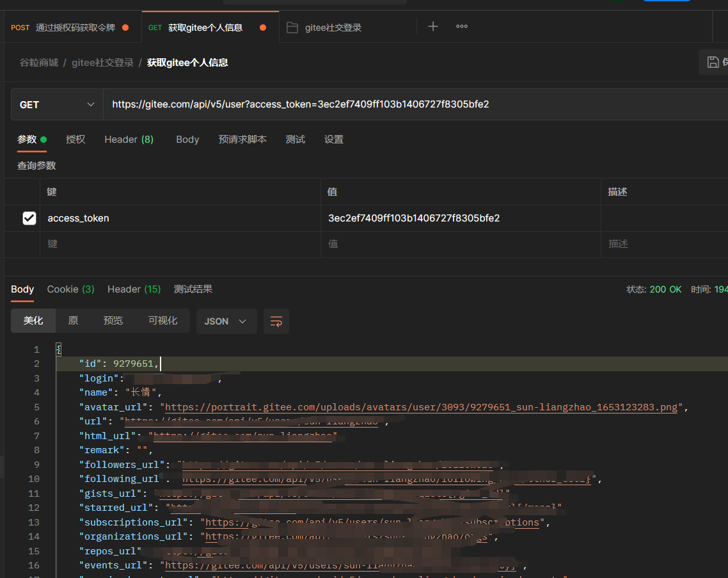Screen dimensions: 728x578
Task: Toggle the word wrap icon in response toolbar
Action: [276, 321]
